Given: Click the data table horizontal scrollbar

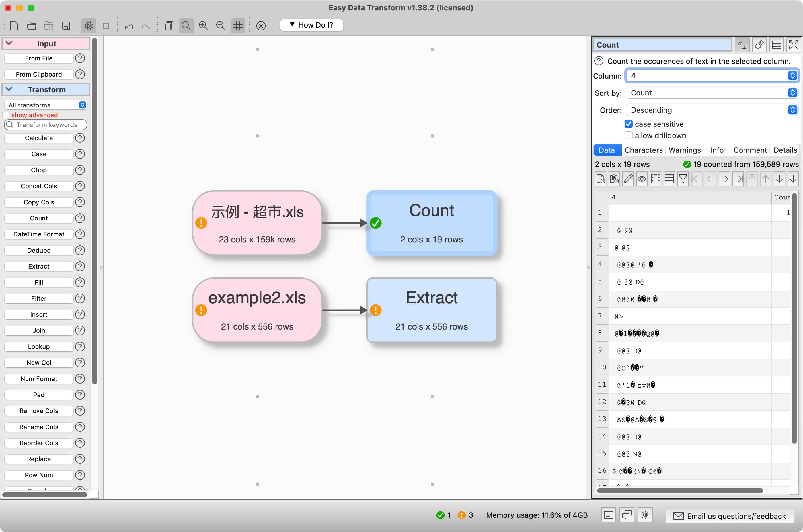Looking at the screenshot, I should (x=680, y=491).
